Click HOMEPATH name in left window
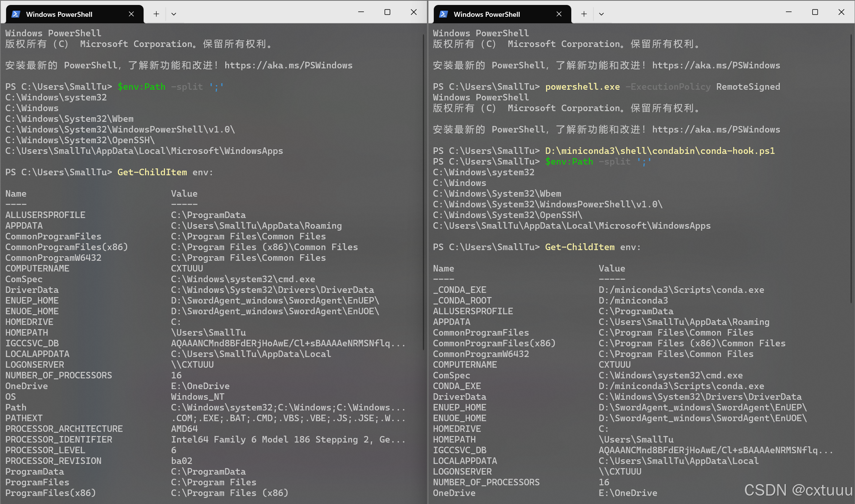The image size is (855, 504). pyautogui.click(x=27, y=333)
